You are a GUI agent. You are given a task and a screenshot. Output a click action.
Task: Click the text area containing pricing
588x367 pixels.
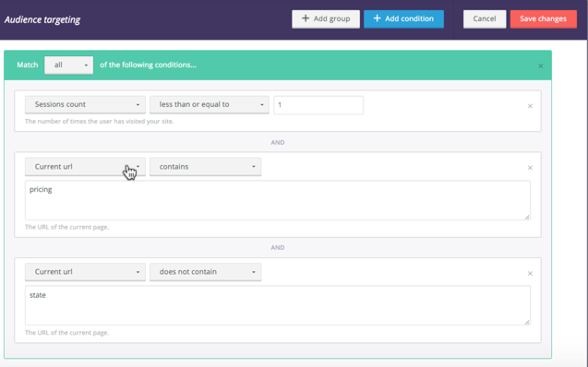[x=278, y=200]
